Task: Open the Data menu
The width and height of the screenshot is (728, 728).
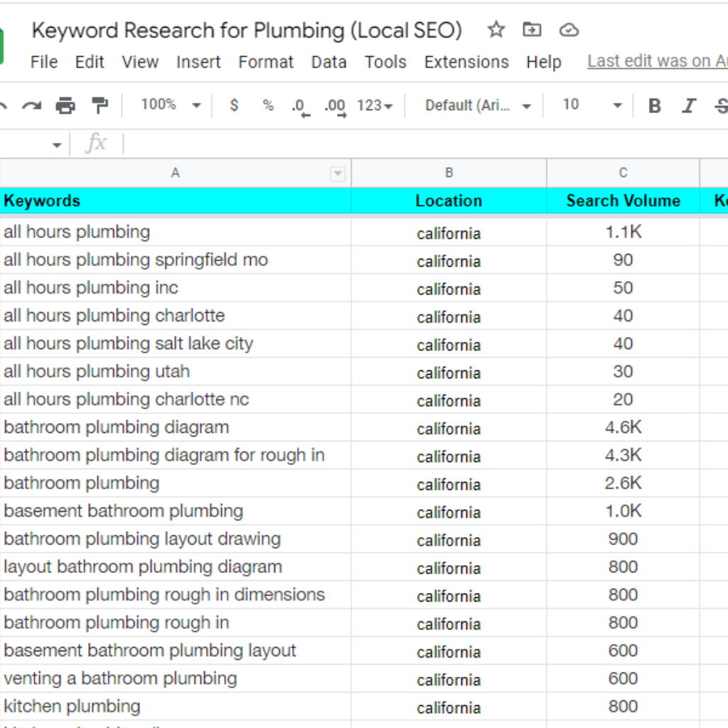Action: click(x=328, y=62)
